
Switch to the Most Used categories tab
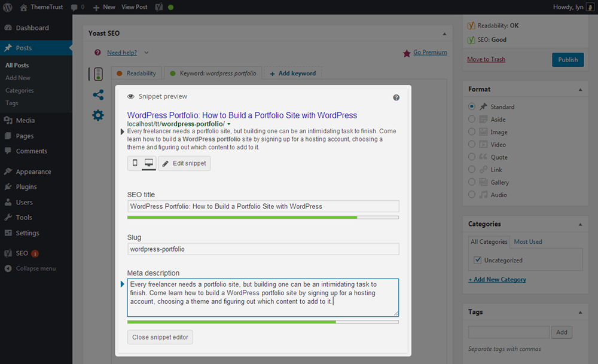528,242
